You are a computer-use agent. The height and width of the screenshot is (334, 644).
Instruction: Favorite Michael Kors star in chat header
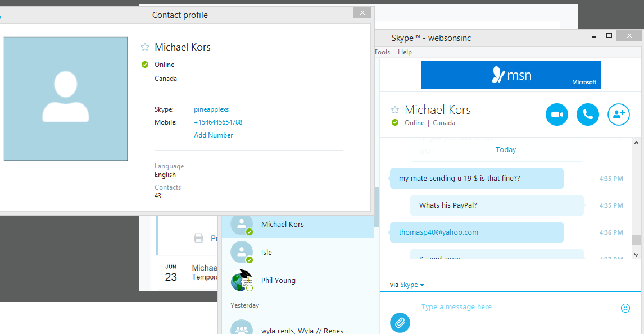(x=395, y=109)
